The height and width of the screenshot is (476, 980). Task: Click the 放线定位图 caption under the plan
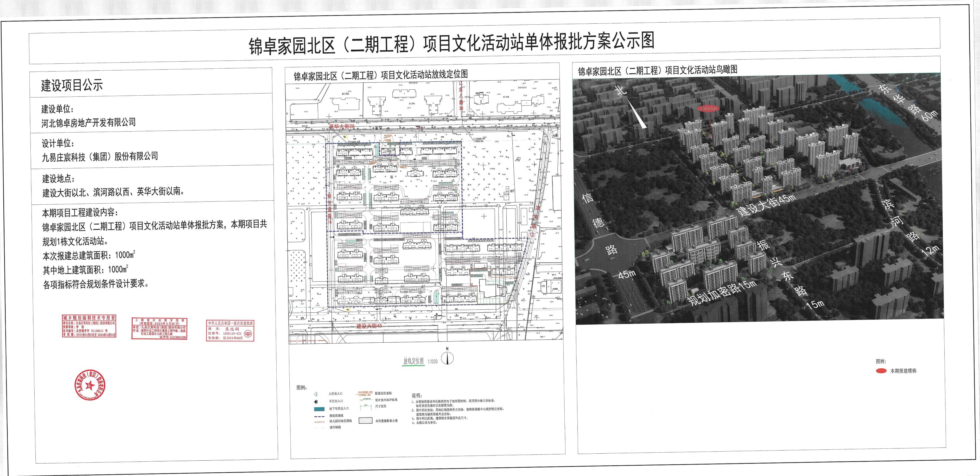pos(413,361)
